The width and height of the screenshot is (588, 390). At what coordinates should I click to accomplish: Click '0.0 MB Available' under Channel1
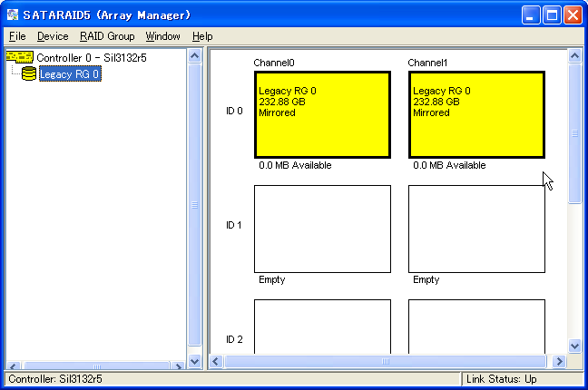tap(449, 165)
